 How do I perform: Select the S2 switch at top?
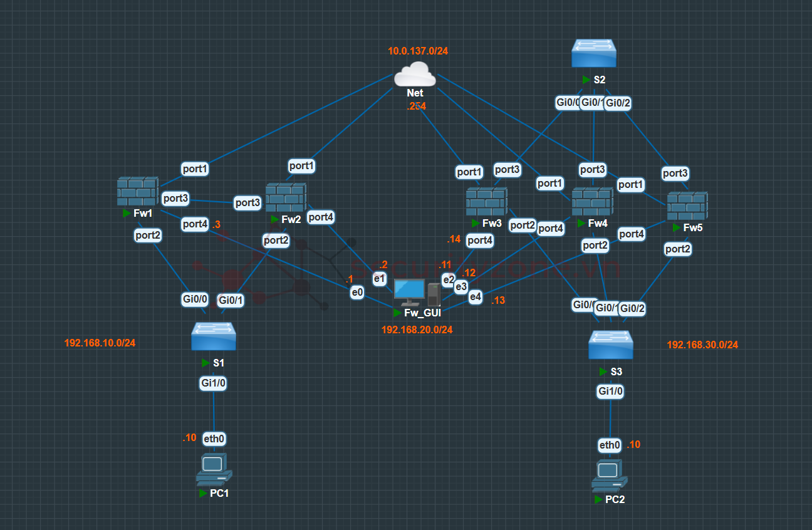point(594,54)
